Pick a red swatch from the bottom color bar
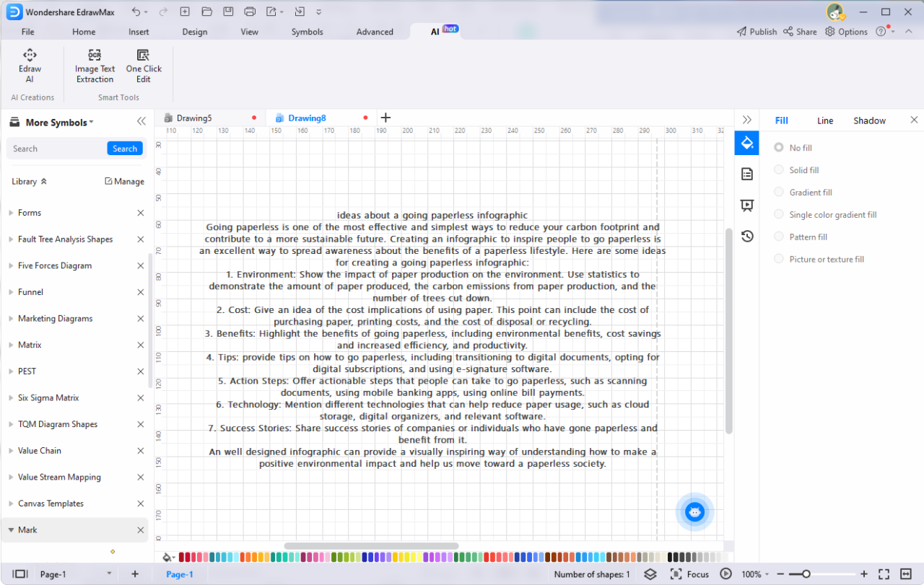 180,556
